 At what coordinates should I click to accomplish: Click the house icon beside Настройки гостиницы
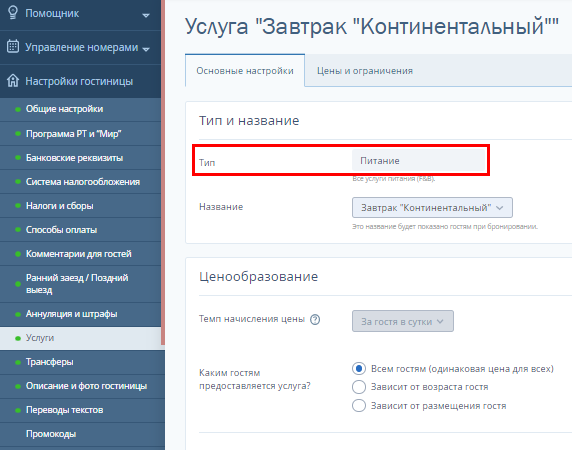pyautogui.click(x=13, y=81)
